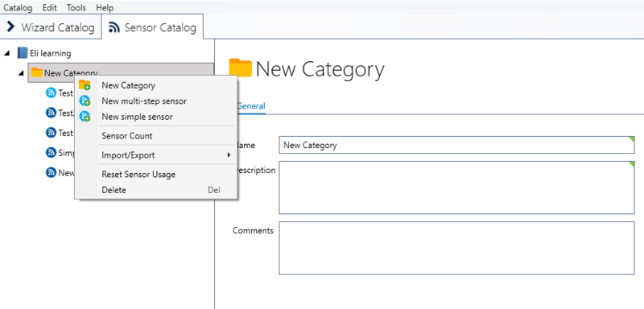Click inside the Comments text box
Screen dimensions: 644x309
456,248
